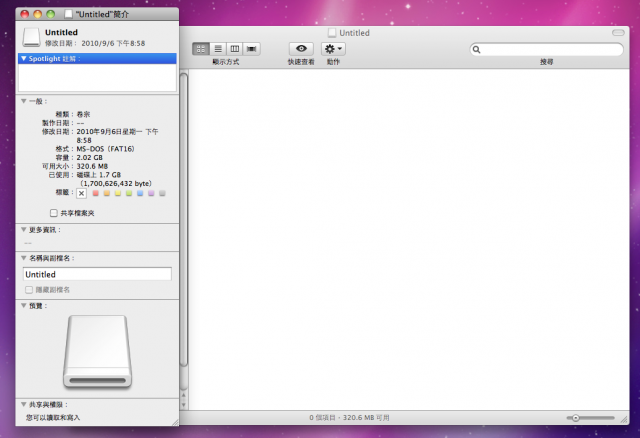Open the Action gear menu
Image resolution: width=640 pixels, height=438 pixels.
pyautogui.click(x=333, y=49)
